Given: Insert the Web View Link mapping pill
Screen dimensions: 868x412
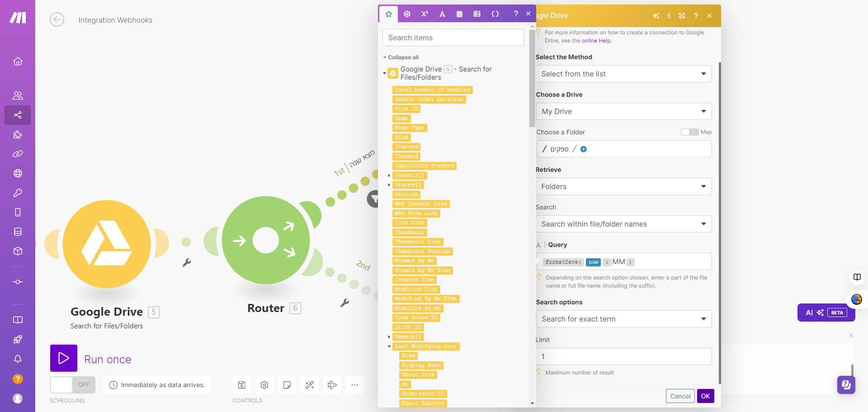Looking at the screenshot, I should coord(416,213).
